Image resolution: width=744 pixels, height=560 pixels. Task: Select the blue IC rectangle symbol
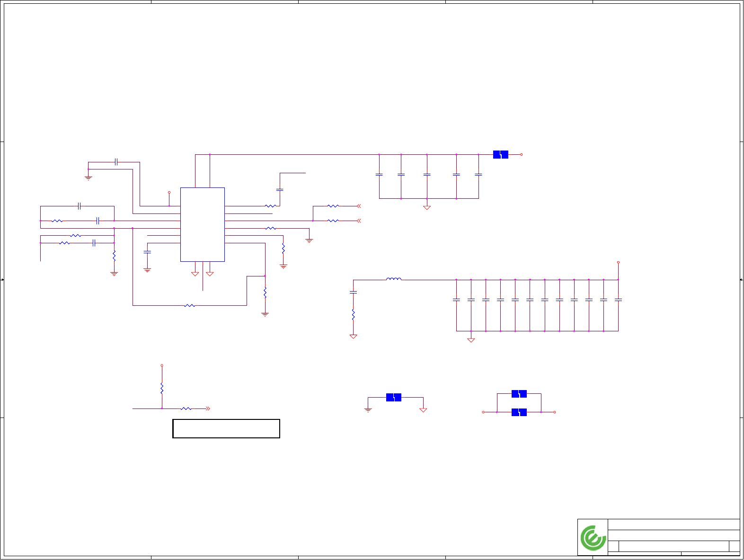coord(203,224)
